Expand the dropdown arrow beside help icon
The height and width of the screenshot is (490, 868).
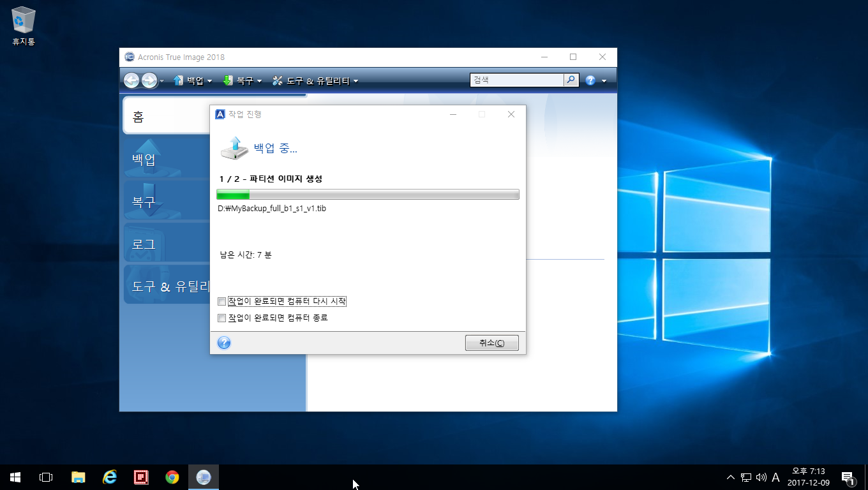point(604,81)
